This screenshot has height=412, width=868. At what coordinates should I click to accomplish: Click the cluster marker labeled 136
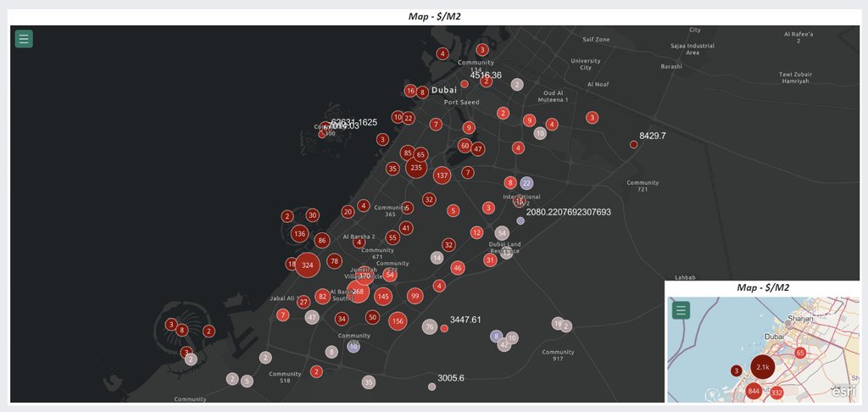[x=299, y=233]
